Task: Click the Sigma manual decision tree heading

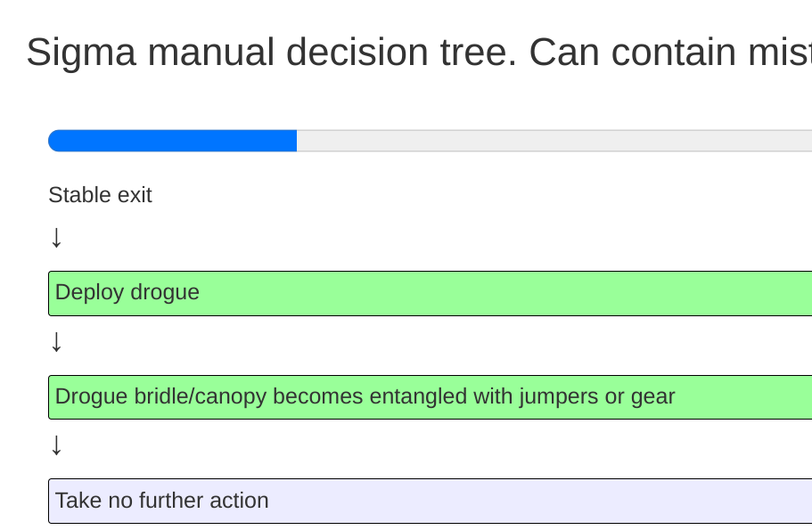Action: [419, 53]
